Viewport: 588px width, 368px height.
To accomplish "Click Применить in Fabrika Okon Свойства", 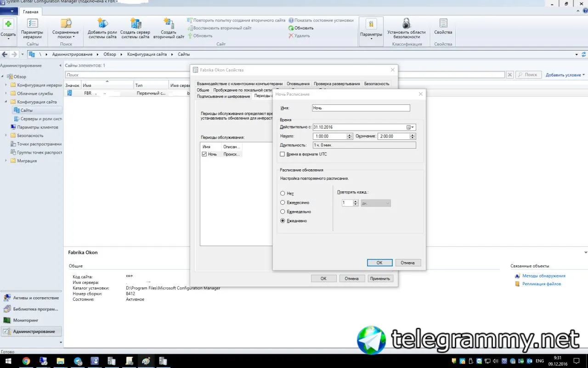I will 380,278.
